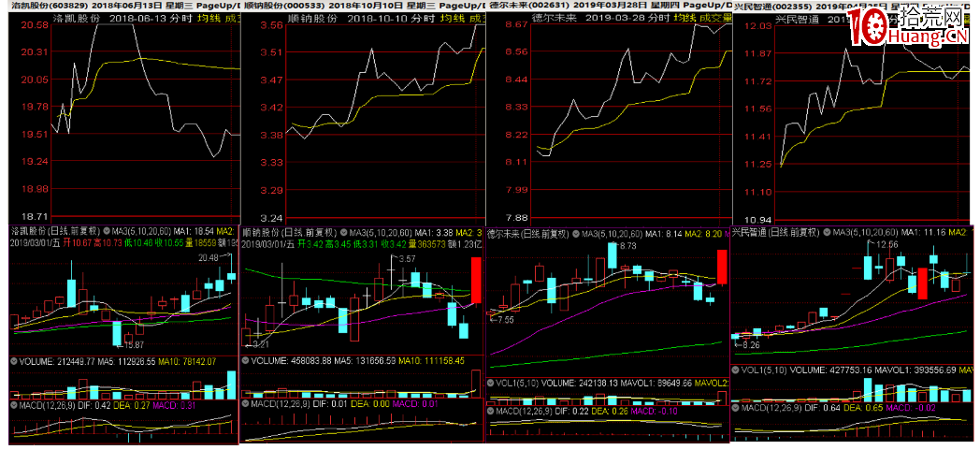Click 兴民智通(日线.前复权) daily chart title
Viewport: 980px width, 450px height.
pos(777,233)
